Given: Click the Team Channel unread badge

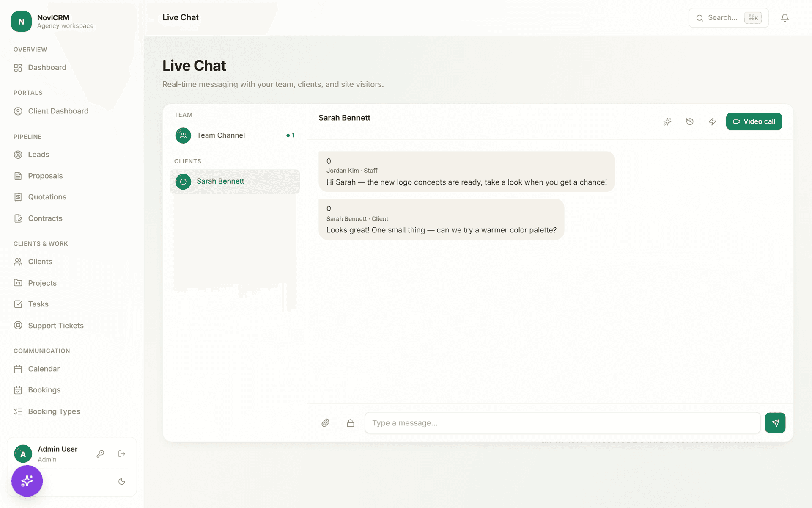Looking at the screenshot, I should coord(290,135).
